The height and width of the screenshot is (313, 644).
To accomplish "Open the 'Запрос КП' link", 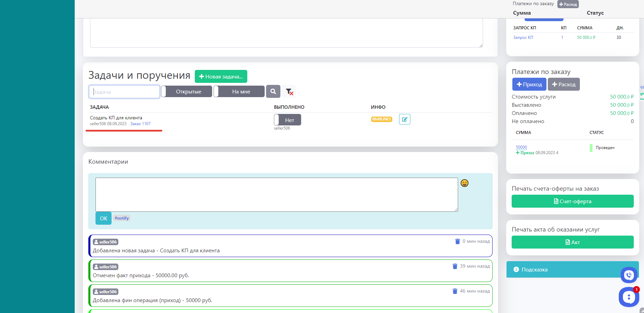I will (x=523, y=38).
